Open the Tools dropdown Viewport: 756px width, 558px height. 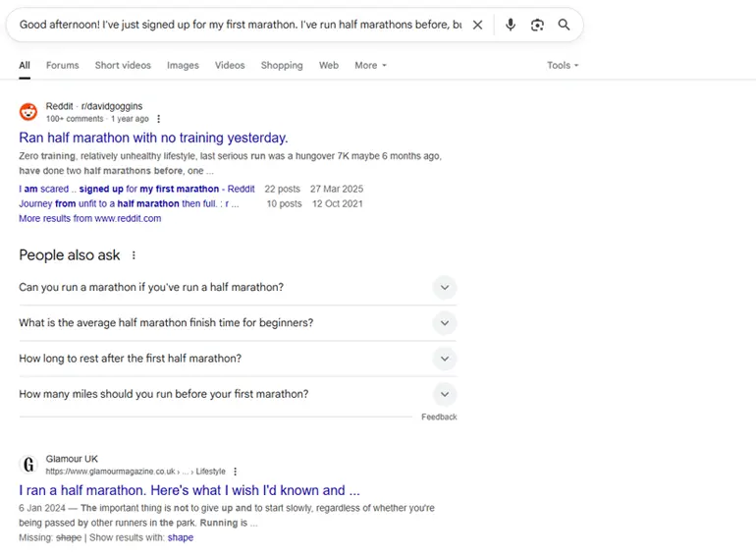563,66
